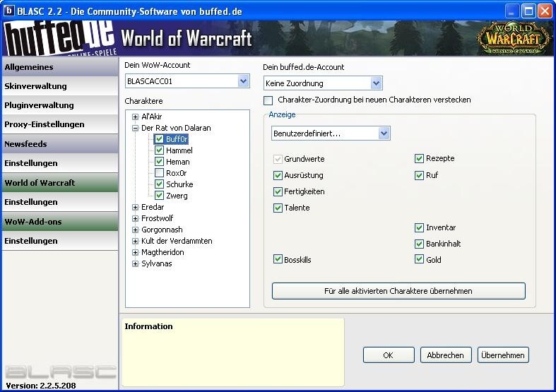Select the Schurke character in tree
This screenshot has width=556, height=392.
(x=179, y=184)
